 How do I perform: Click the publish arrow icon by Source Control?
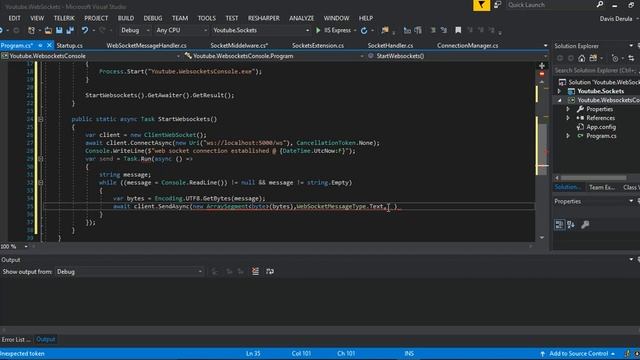[x=542, y=353]
